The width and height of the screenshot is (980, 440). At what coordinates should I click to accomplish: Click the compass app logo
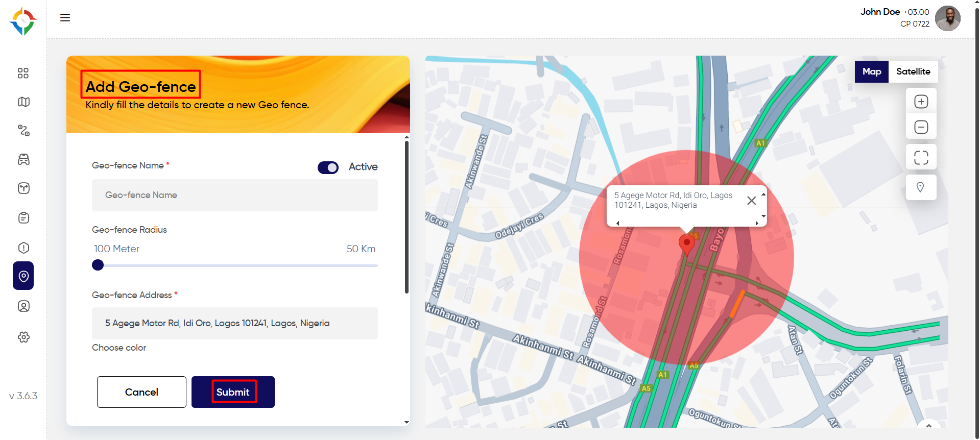click(x=23, y=21)
